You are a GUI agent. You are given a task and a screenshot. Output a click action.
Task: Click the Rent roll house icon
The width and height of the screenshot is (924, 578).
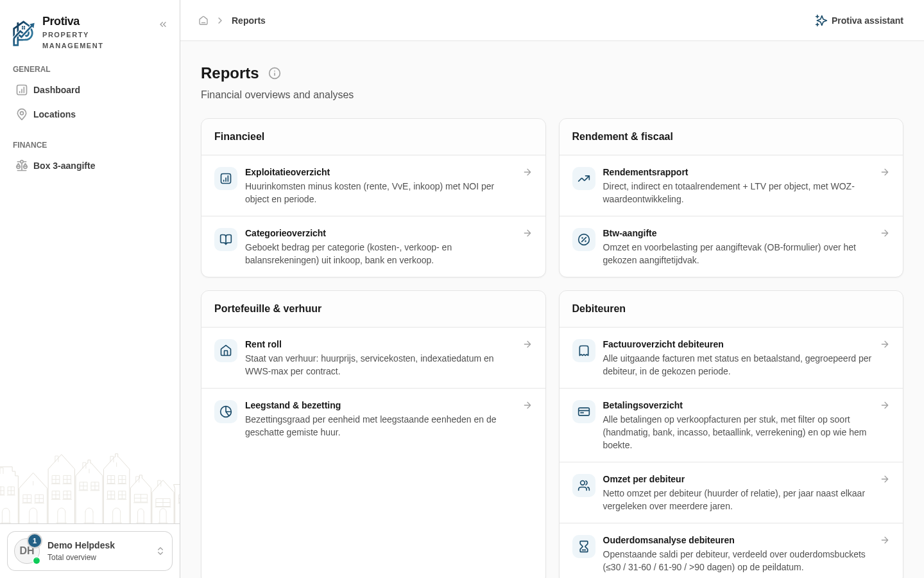226,351
